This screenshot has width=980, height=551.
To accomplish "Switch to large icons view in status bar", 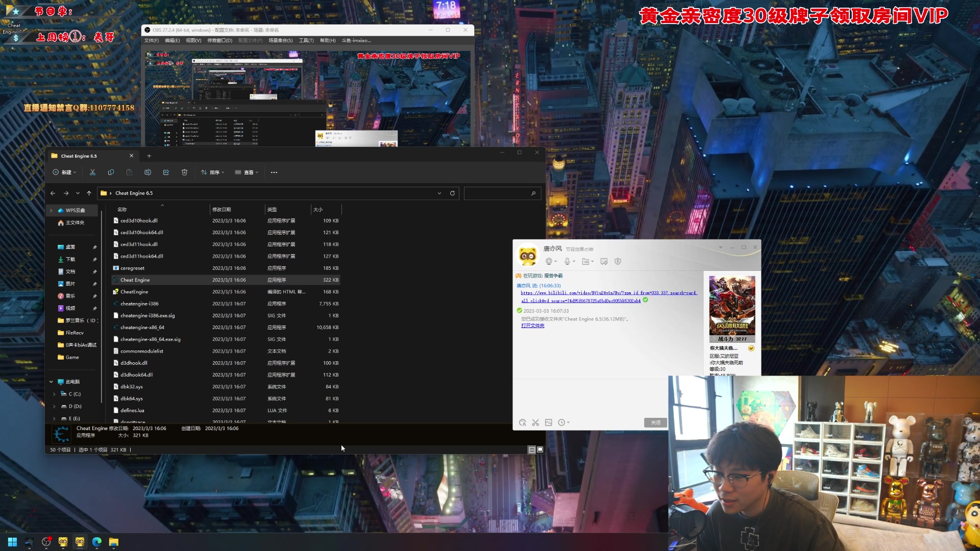I will (x=540, y=449).
